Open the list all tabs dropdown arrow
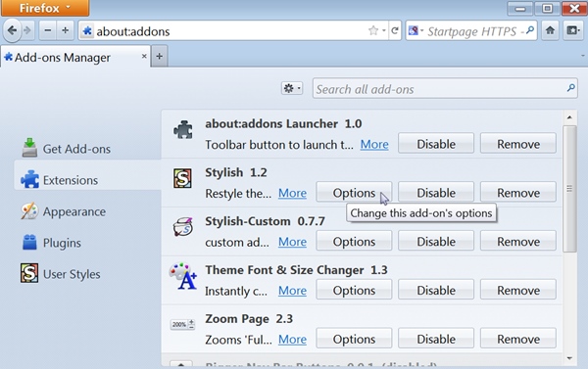Screen dimensions: 588x369 pyautogui.click(x=583, y=56)
